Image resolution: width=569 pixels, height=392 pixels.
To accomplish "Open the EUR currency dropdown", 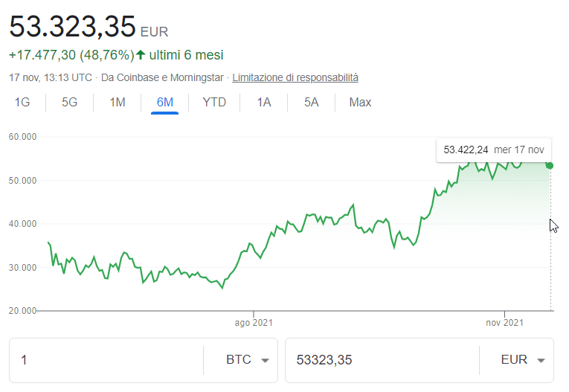I will coord(523,360).
